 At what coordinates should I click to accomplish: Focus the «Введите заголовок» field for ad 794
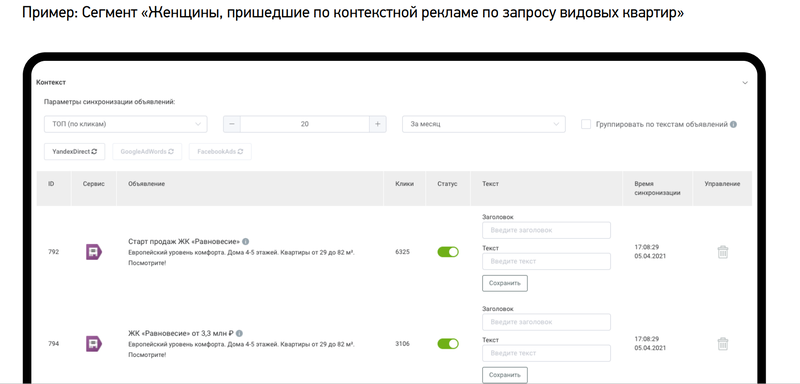546,322
